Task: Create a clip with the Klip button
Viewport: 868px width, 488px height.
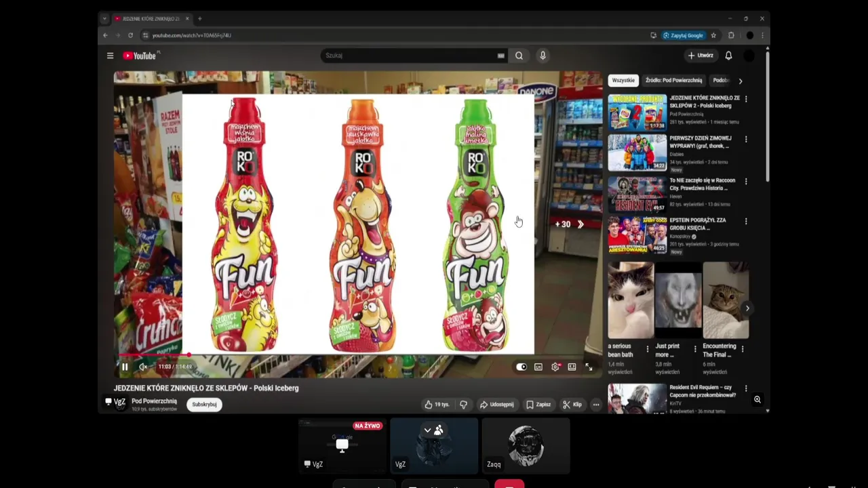Action: 572,405
